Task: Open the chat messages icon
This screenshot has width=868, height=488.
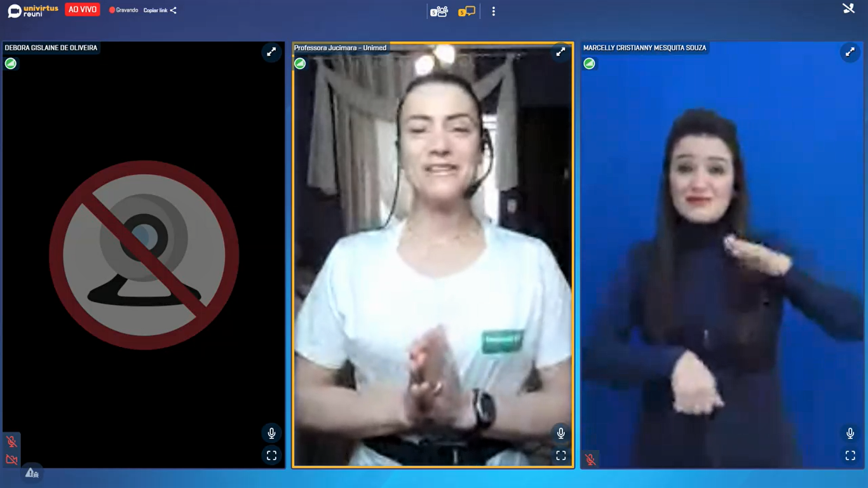Action: pyautogui.click(x=466, y=11)
